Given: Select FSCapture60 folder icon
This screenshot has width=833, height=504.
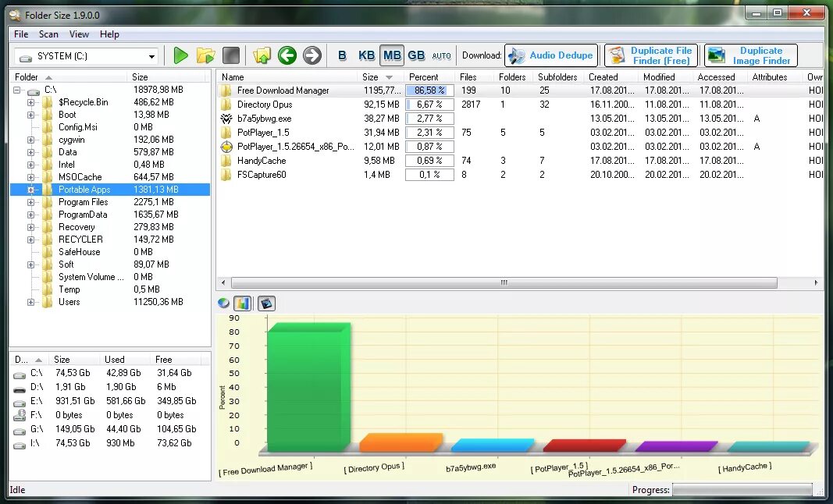Looking at the screenshot, I should pos(226,174).
